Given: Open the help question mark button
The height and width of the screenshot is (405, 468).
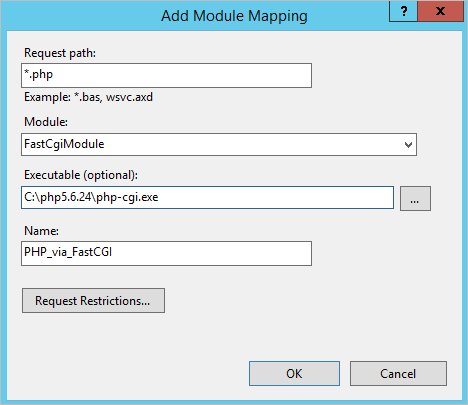Looking at the screenshot, I should coord(403,11).
